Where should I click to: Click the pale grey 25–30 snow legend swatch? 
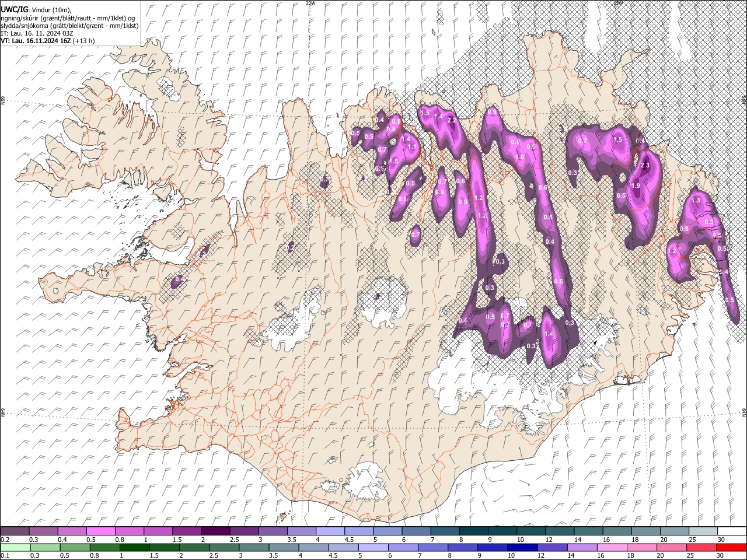(703, 531)
